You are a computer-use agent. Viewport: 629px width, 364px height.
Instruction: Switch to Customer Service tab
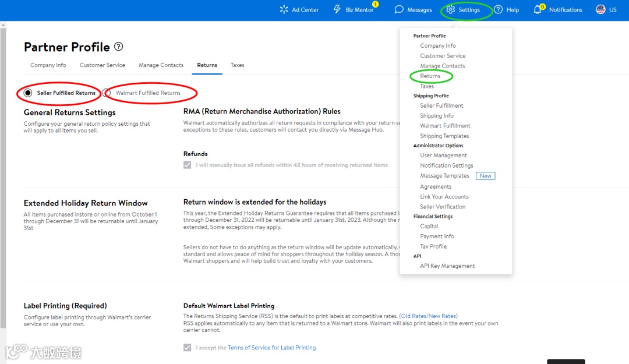click(x=103, y=65)
